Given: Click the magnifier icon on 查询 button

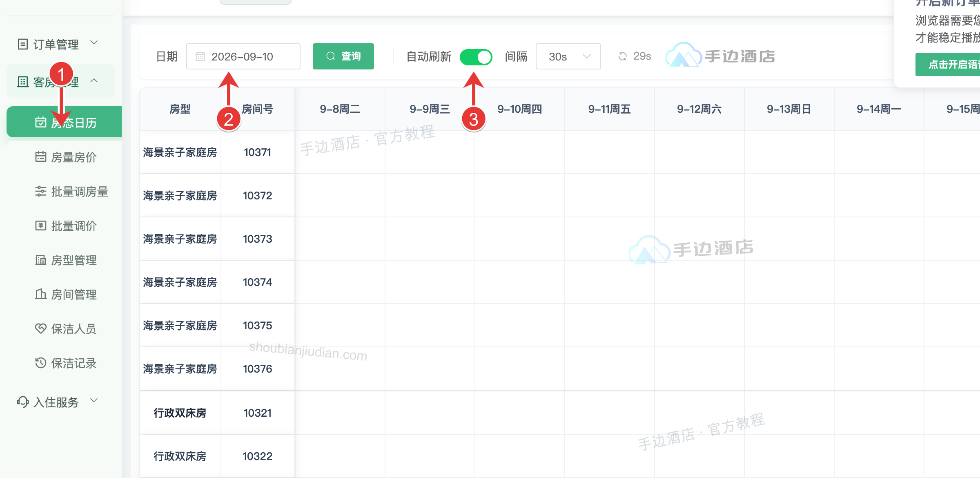Looking at the screenshot, I should [331, 56].
